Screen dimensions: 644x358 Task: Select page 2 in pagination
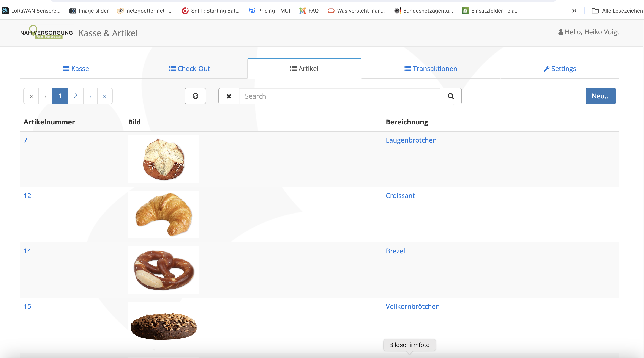(76, 96)
